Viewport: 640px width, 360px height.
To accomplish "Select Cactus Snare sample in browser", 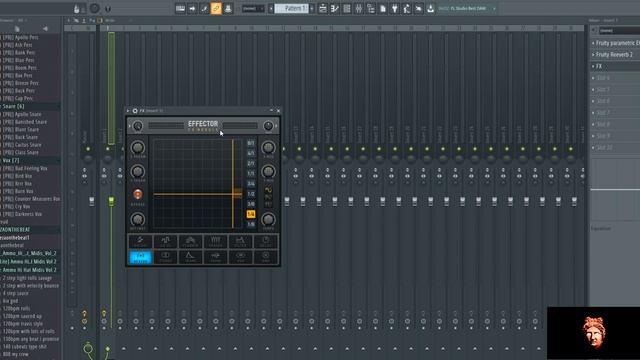I will [22, 145].
